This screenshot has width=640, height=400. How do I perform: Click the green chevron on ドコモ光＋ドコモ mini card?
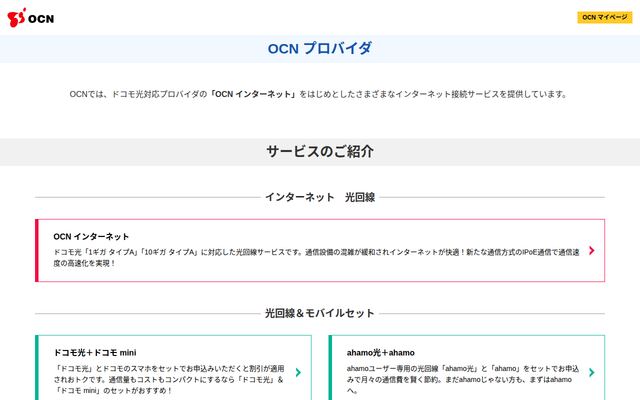pyautogui.click(x=298, y=372)
